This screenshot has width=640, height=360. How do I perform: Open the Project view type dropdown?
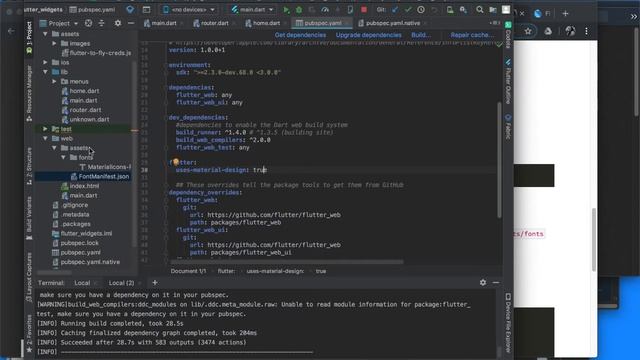point(59,23)
